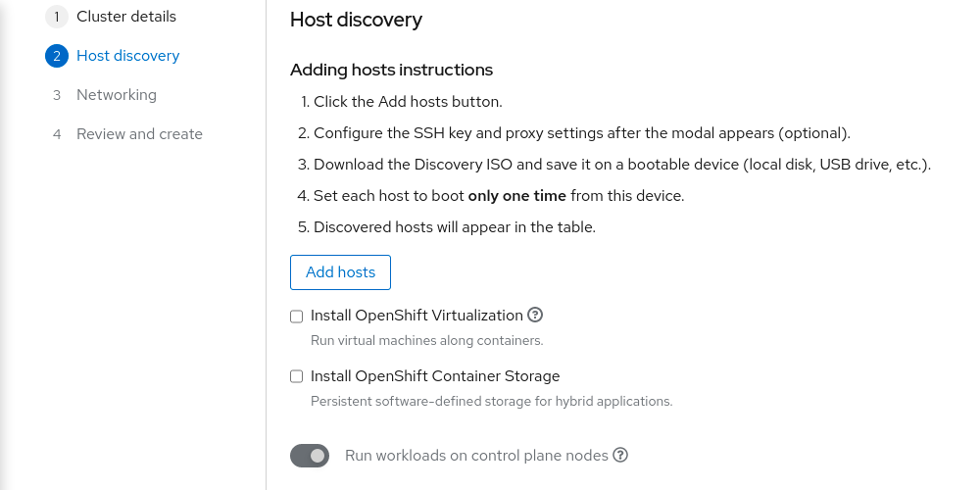Enable Install OpenShift Virtualization checkbox
This screenshot has width=980, height=490.
pyautogui.click(x=297, y=317)
